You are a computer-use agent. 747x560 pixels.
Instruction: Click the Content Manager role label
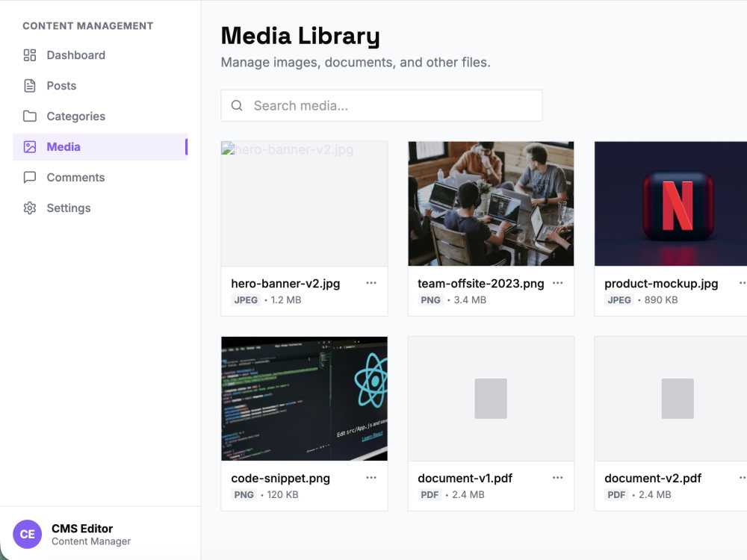click(x=91, y=541)
